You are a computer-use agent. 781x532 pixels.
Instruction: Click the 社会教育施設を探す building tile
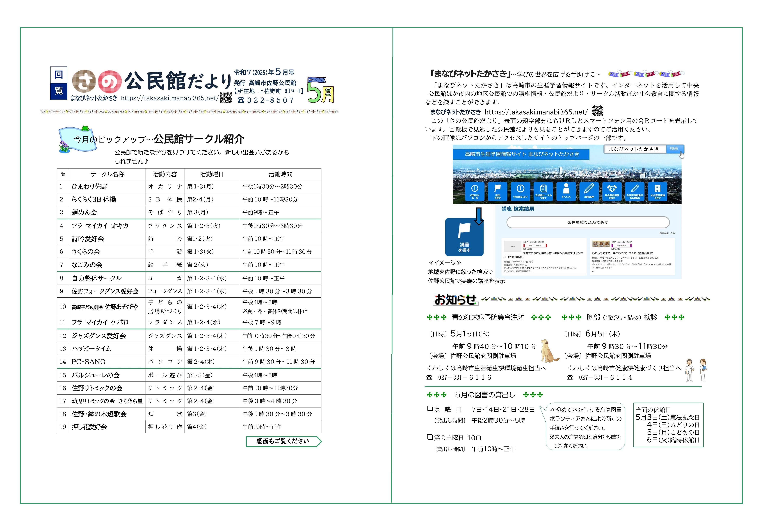(657, 191)
